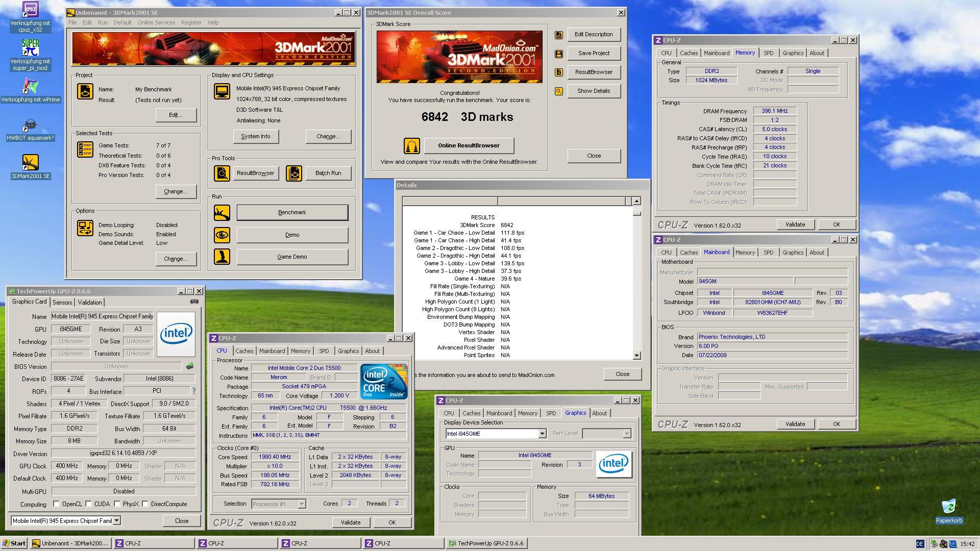Click the Display and CPU Settings monitor icon
The width and height of the screenshot is (980, 551).
pyautogui.click(x=222, y=91)
